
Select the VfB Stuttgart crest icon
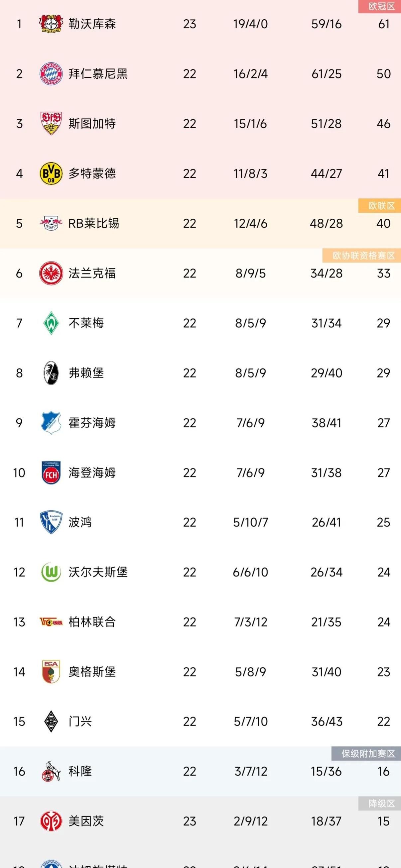tap(51, 124)
